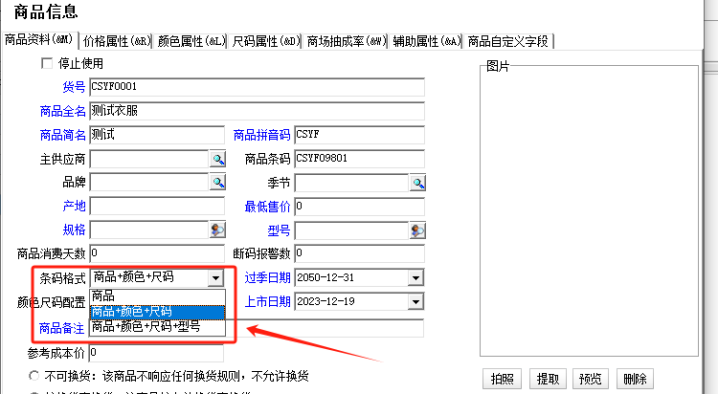
Task: Expand the 条码格式 combo box arrow
Action: (x=215, y=277)
